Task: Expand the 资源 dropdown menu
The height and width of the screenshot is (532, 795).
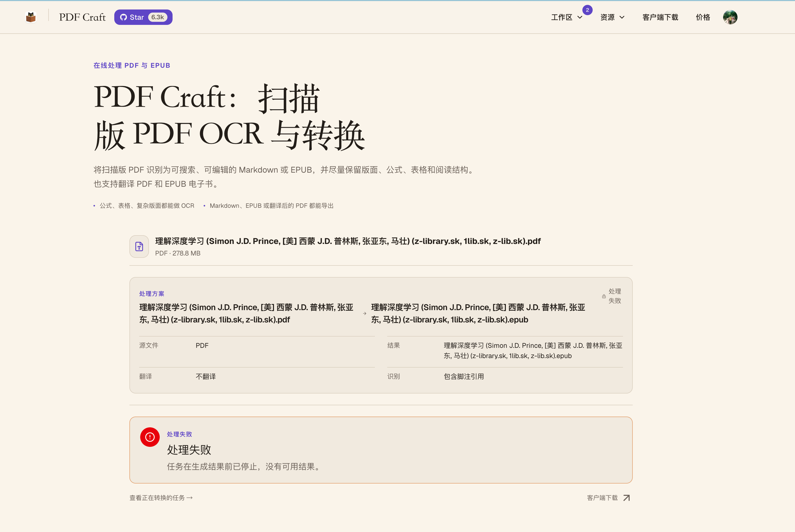Action: click(x=612, y=17)
